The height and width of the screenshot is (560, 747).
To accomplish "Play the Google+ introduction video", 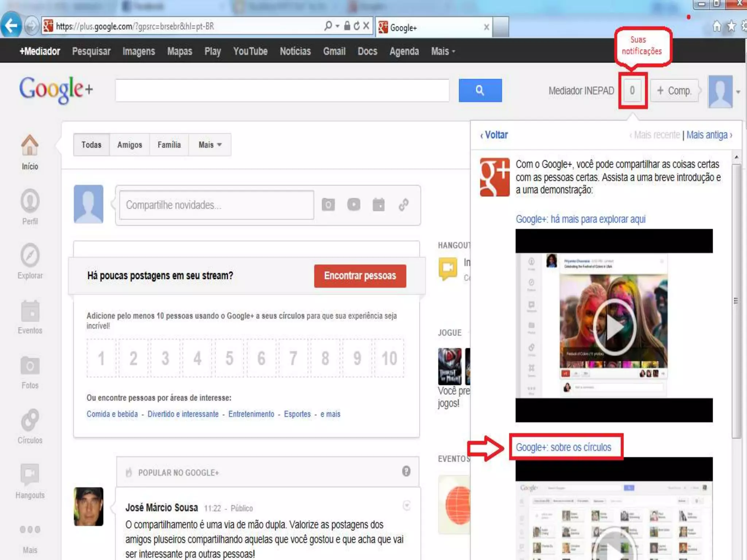I will click(x=614, y=326).
